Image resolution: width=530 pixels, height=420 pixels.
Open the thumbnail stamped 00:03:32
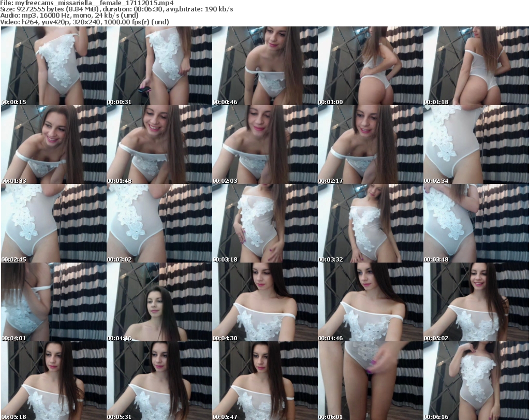pos(371,224)
